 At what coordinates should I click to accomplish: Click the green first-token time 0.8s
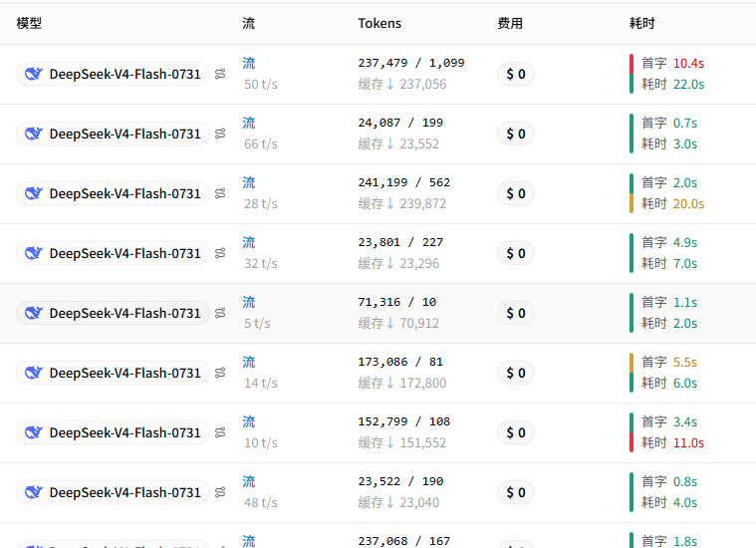(x=685, y=482)
